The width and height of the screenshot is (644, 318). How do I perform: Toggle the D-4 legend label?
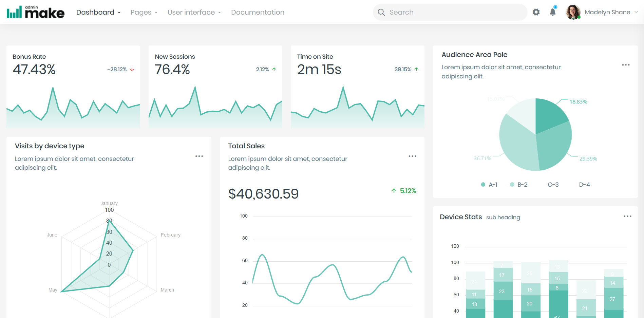coord(584,185)
